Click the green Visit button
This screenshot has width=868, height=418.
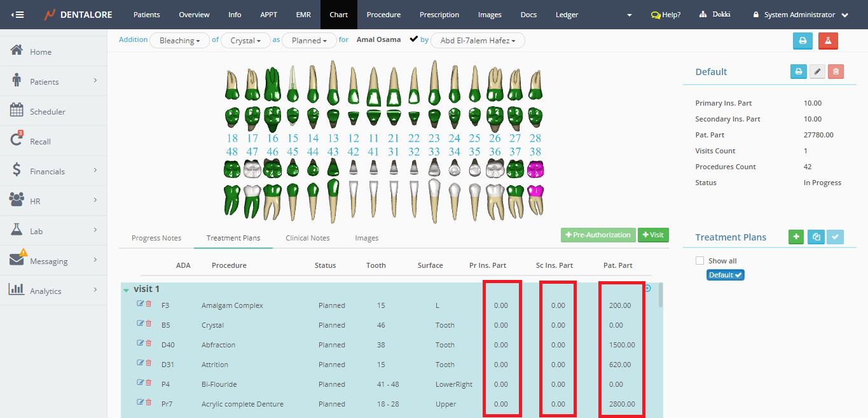coord(653,235)
